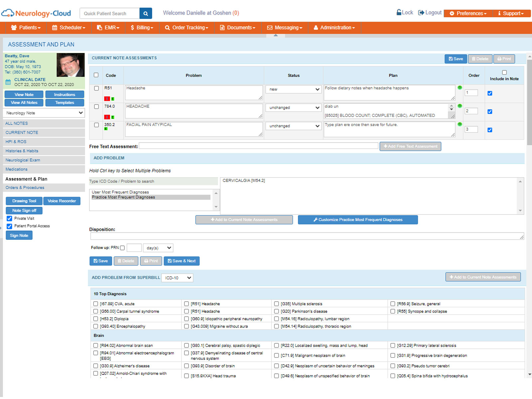Toggle the Private Visit checkbox
Viewport: 532px width, 399px height.
(9, 218)
